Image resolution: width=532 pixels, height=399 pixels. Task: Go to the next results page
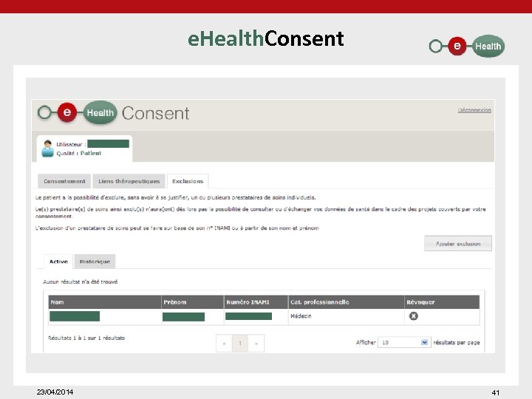(x=256, y=344)
